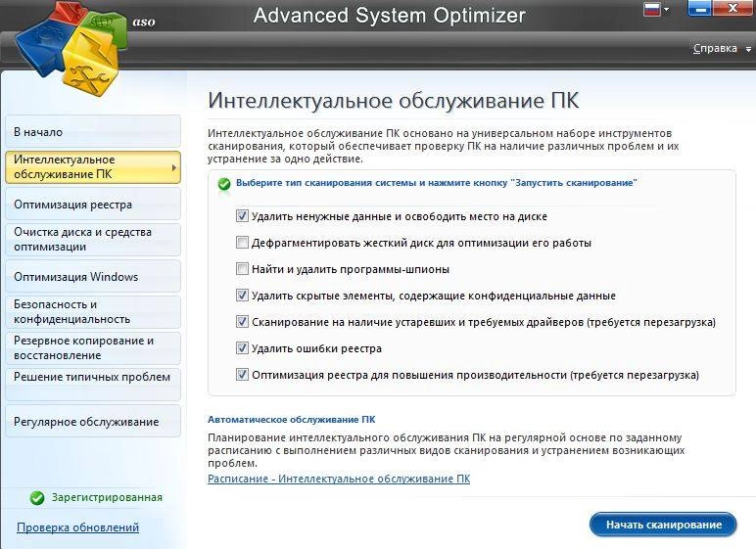Click green check icon near scan type prompt
756x549 pixels.
(x=224, y=184)
